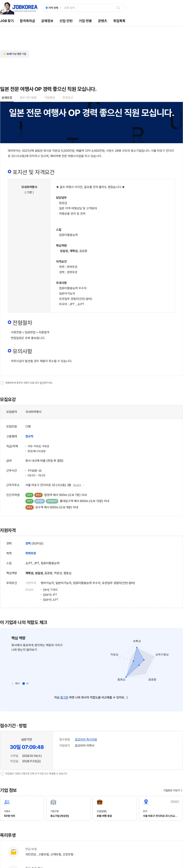The height and width of the screenshot is (868, 183).
Task: Open the JOB 찾기 menu
Action: (7, 21)
